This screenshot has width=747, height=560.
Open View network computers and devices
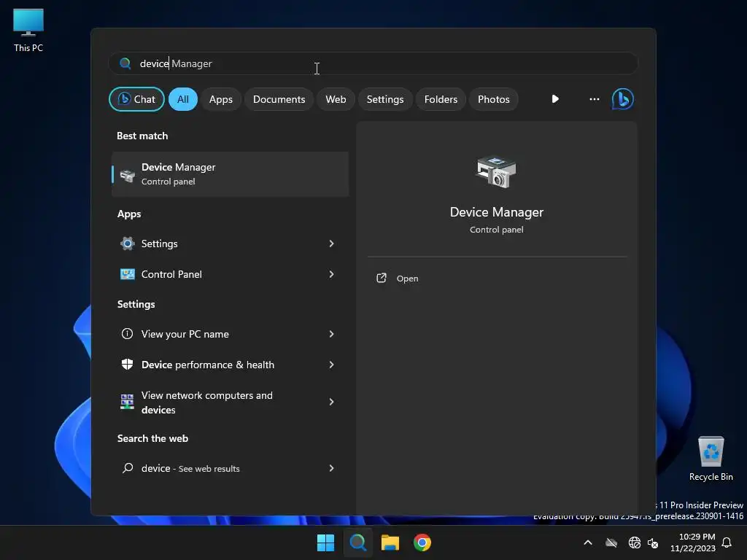point(230,402)
